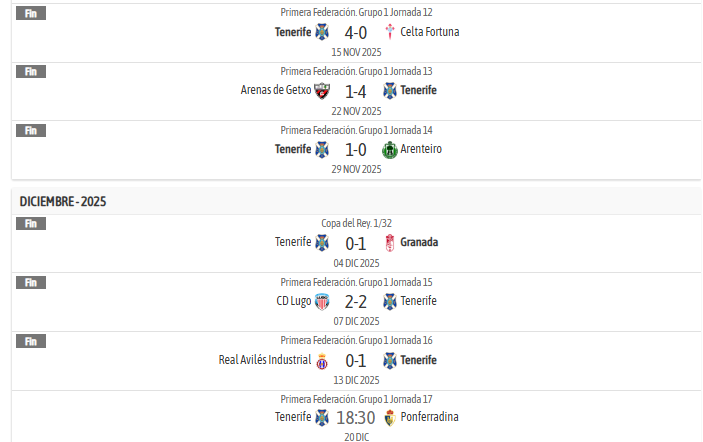Viewport: 703px width, 442px height.
Task: Click Tenerife crest in Granada cup match
Action: tap(322, 242)
